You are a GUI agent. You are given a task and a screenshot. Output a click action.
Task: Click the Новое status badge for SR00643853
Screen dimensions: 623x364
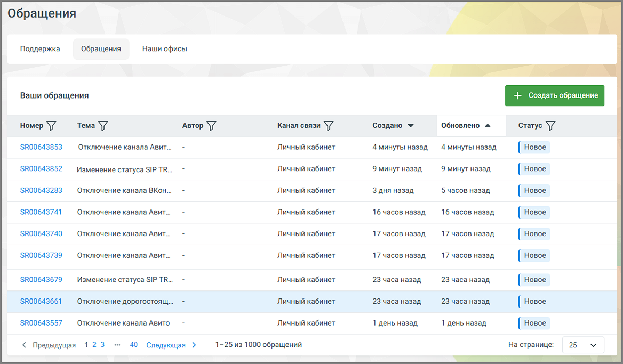click(x=534, y=147)
